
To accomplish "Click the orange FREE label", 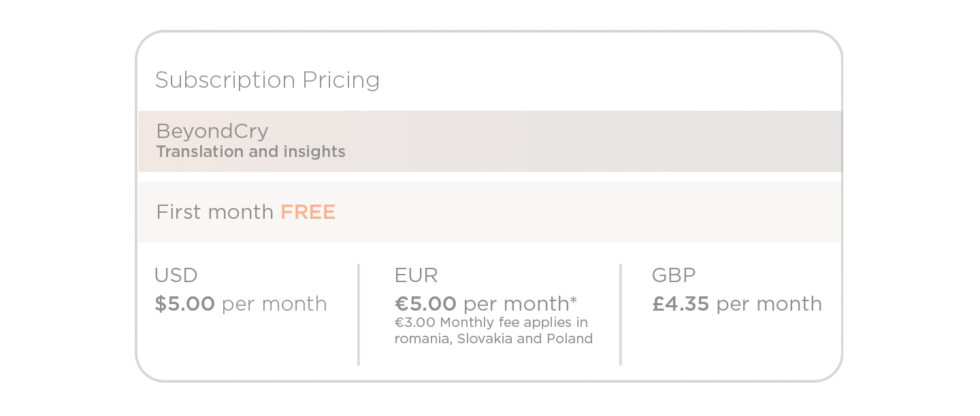I will (308, 212).
